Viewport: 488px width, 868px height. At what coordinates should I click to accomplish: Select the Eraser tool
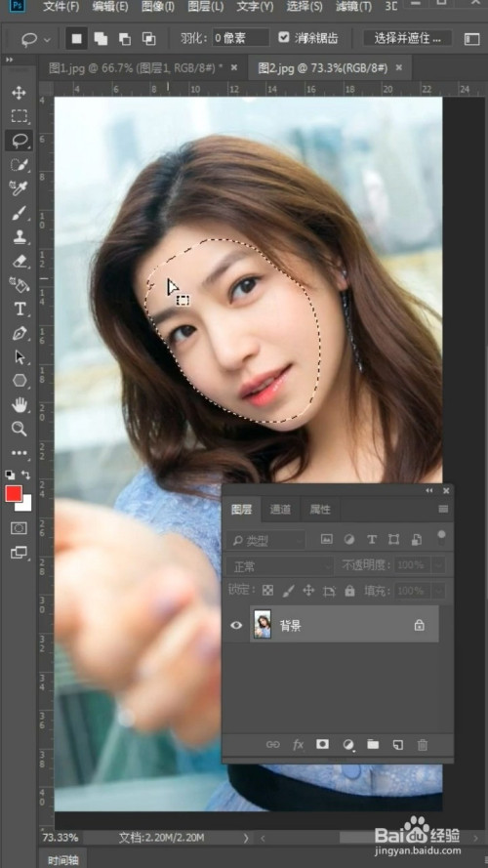tap(19, 261)
